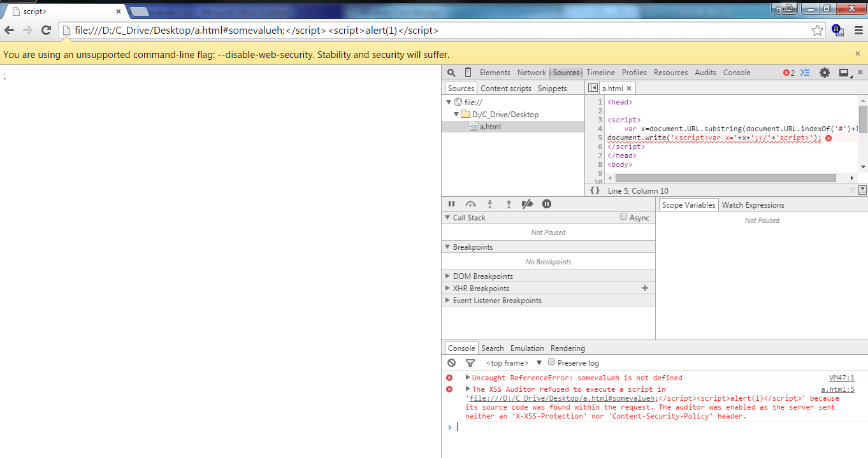Viewport: 868px width, 458px height.
Task: Expand the XSS Auditor error message
Action: click(468, 389)
